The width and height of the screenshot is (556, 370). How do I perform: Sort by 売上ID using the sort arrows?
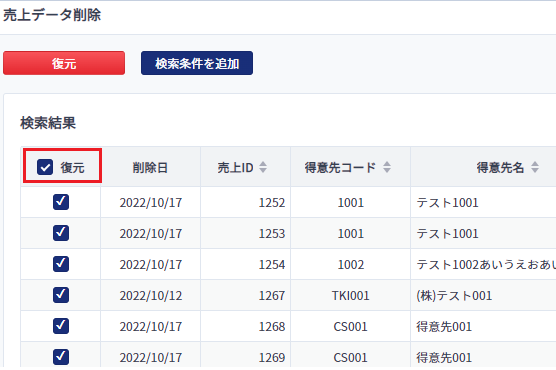click(x=263, y=167)
